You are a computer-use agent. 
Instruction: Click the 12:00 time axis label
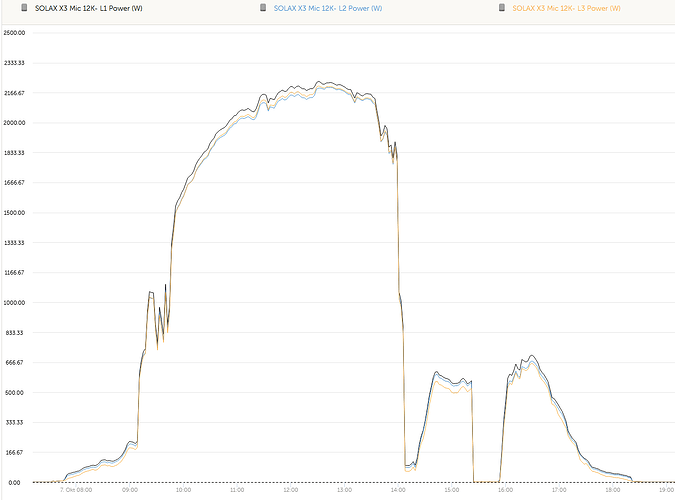click(291, 490)
